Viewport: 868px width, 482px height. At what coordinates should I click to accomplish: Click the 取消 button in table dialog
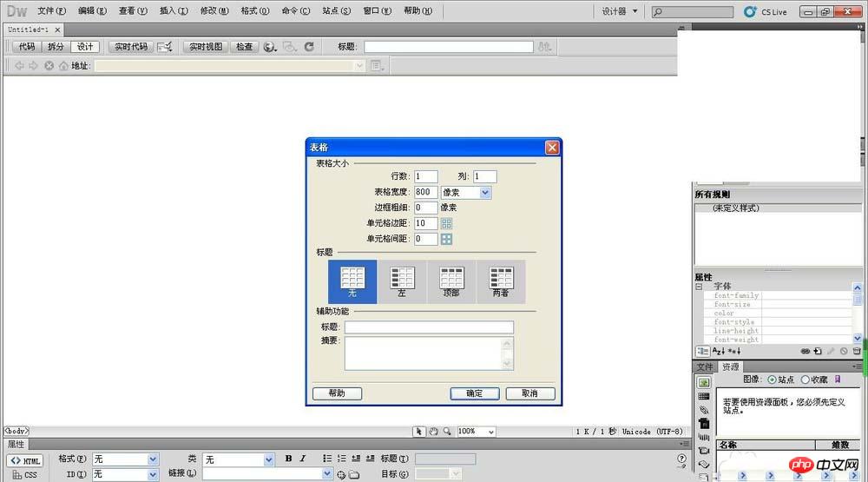529,393
